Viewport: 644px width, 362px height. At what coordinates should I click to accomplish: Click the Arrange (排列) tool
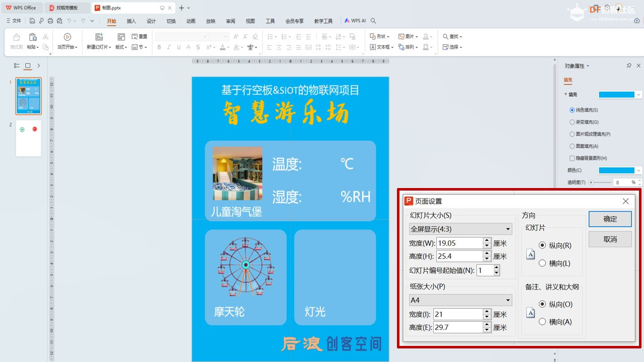(x=408, y=47)
